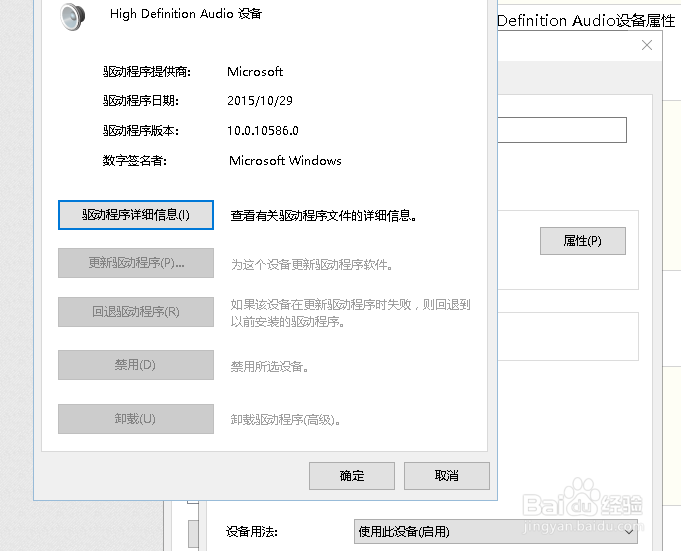Click the 禁用(D) disable button

click(x=136, y=365)
